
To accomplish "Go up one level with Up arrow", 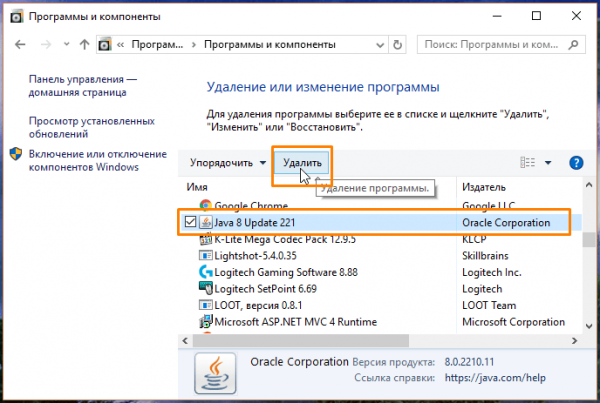I will click(85, 45).
